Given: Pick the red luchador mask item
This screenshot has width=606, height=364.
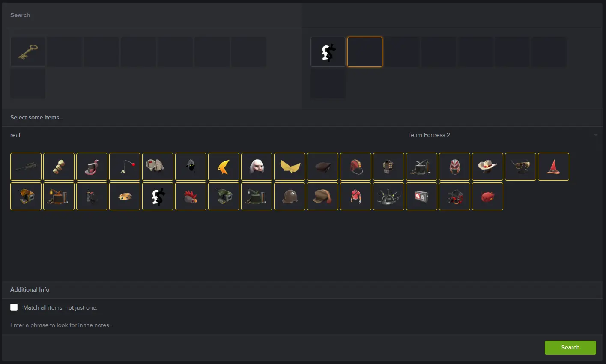Looking at the screenshot, I should (x=455, y=167).
